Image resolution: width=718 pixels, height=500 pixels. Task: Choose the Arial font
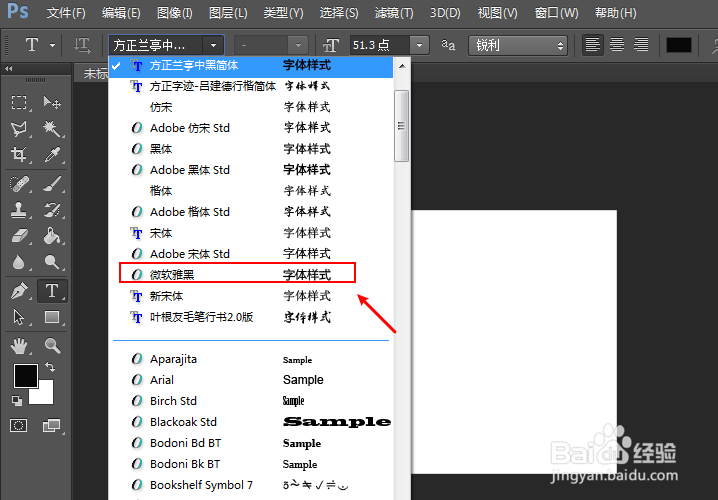[250, 380]
